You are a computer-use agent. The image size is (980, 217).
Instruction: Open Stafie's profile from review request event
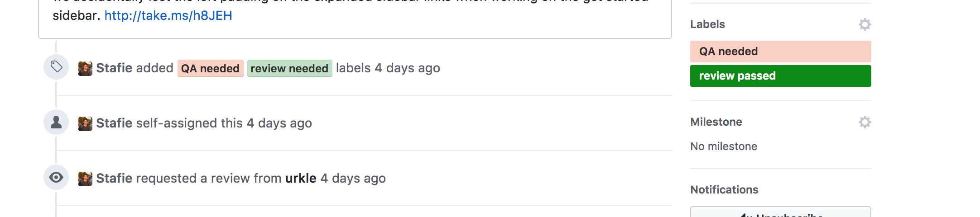tap(114, 178)
